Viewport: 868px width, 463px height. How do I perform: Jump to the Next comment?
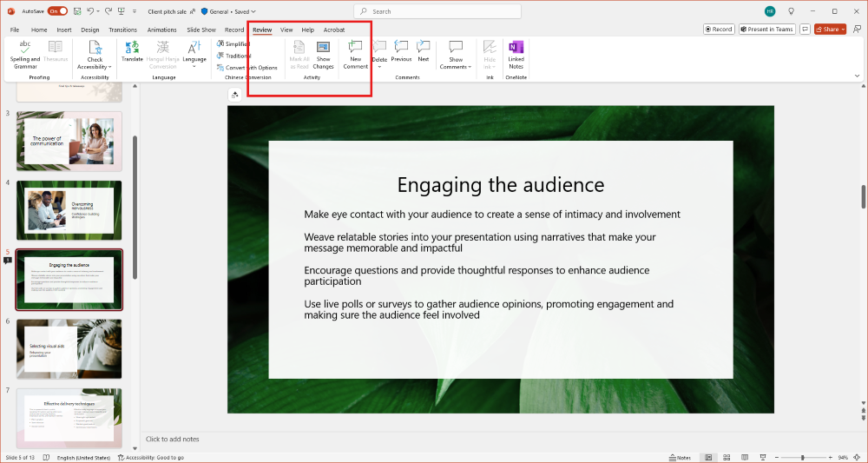tap(424, 51)
